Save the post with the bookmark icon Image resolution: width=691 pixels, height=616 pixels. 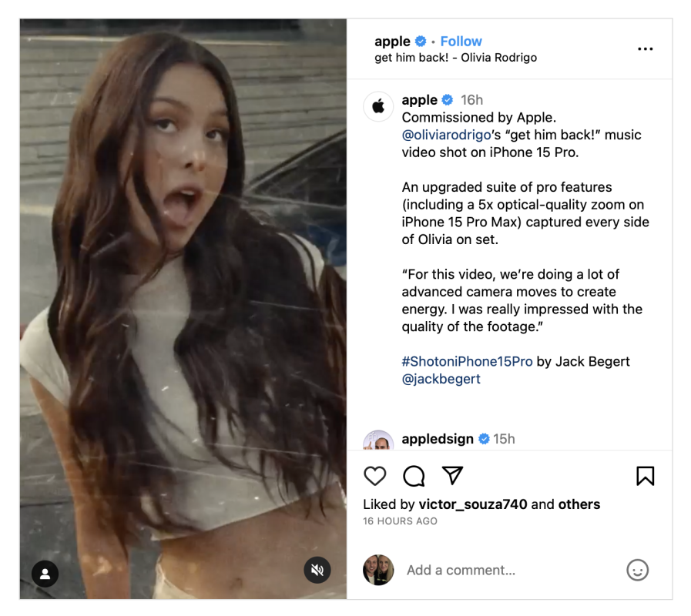coord(645,476)
